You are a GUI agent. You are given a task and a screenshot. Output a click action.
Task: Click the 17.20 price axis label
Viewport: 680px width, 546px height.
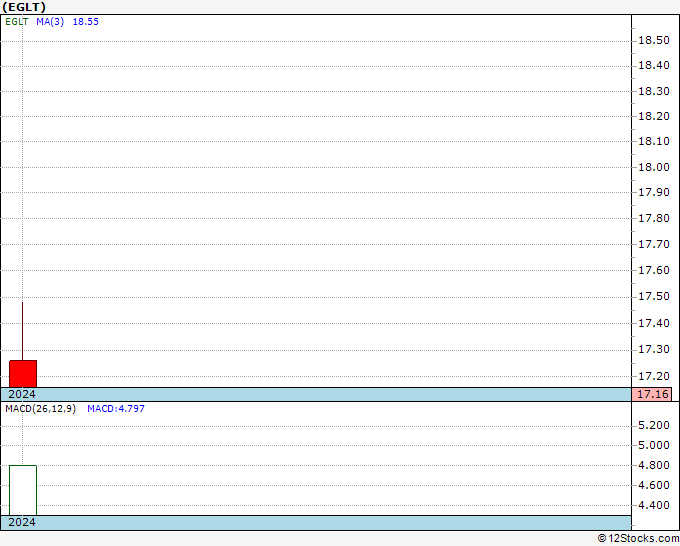[654, 376]
